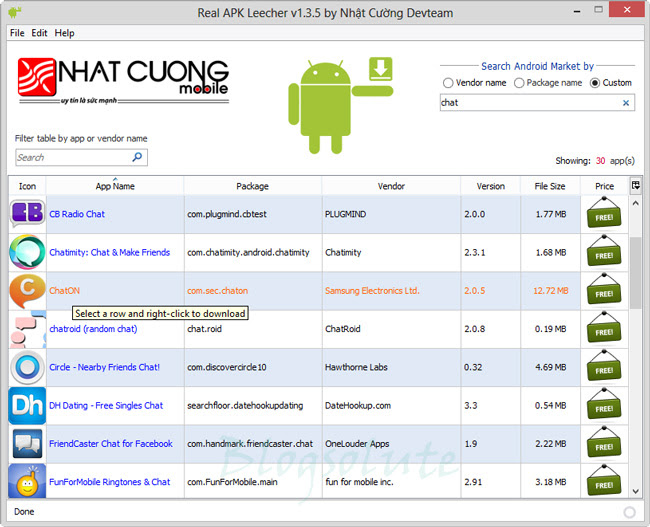Click the ChatON orange bubble icon
This screenshot has height=527, width=650.
27,291
